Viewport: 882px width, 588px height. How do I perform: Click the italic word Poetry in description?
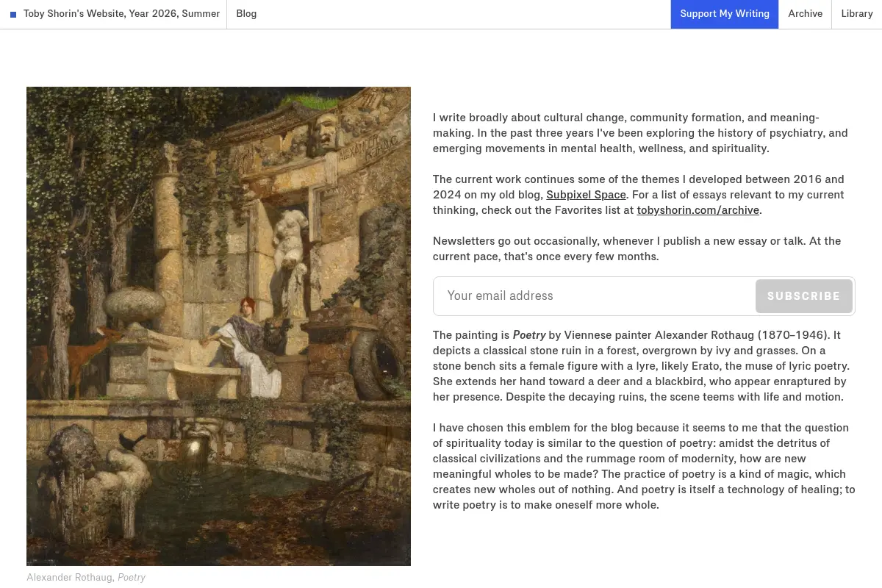tap(529, 335)
